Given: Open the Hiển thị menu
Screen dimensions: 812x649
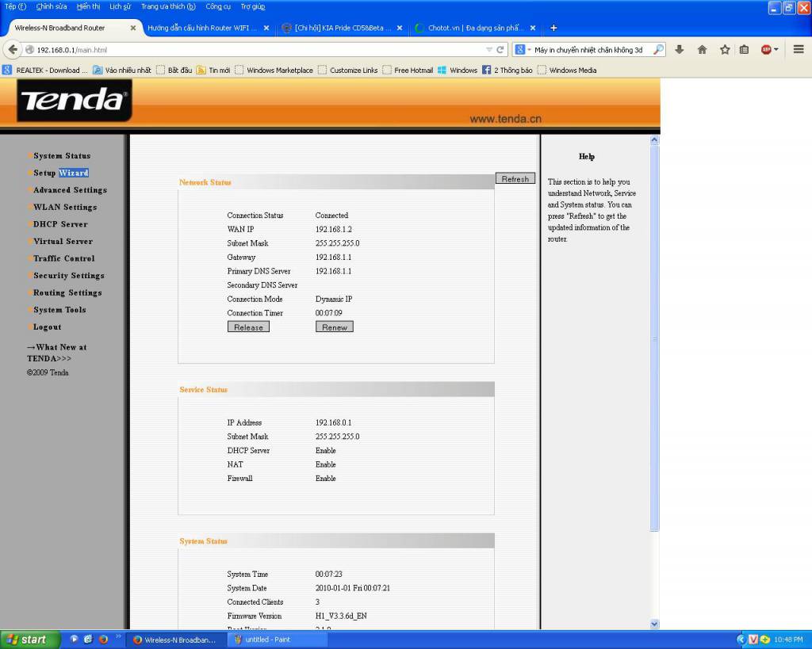Looking at the screenshot, I should point(89,6).
